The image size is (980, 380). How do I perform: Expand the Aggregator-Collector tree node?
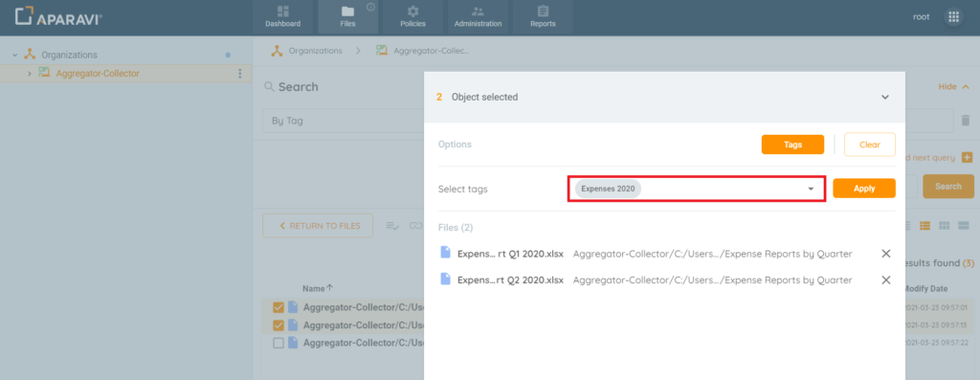29,74
